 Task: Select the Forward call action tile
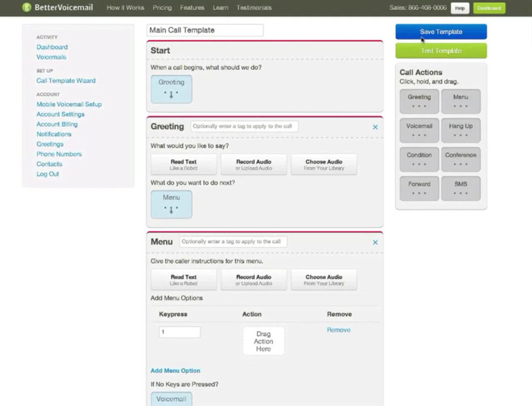419,188
